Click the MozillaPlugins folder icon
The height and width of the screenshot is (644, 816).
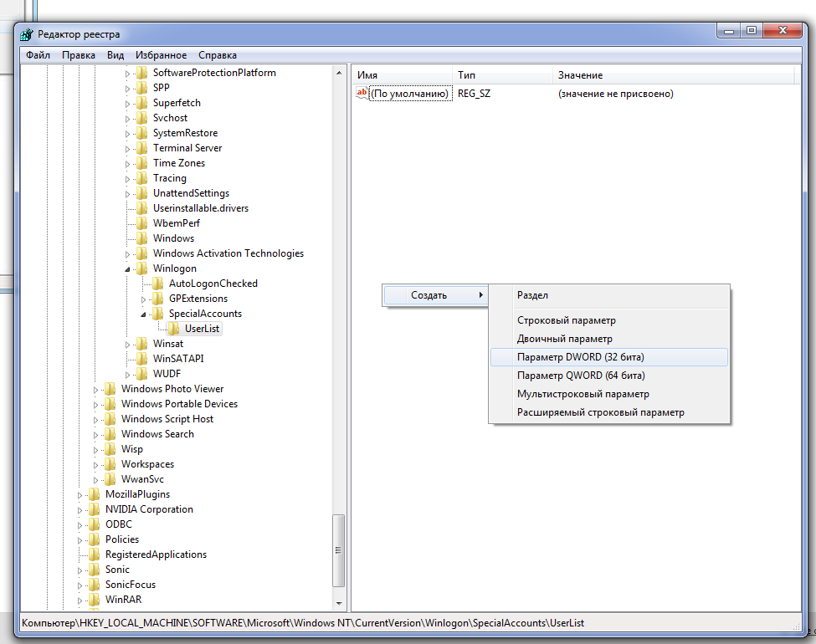pyautogui.click(x=95, y=494)
